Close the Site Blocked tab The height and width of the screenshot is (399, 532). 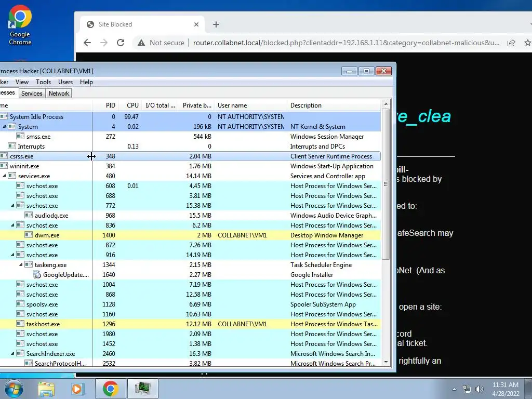(196, 24)
